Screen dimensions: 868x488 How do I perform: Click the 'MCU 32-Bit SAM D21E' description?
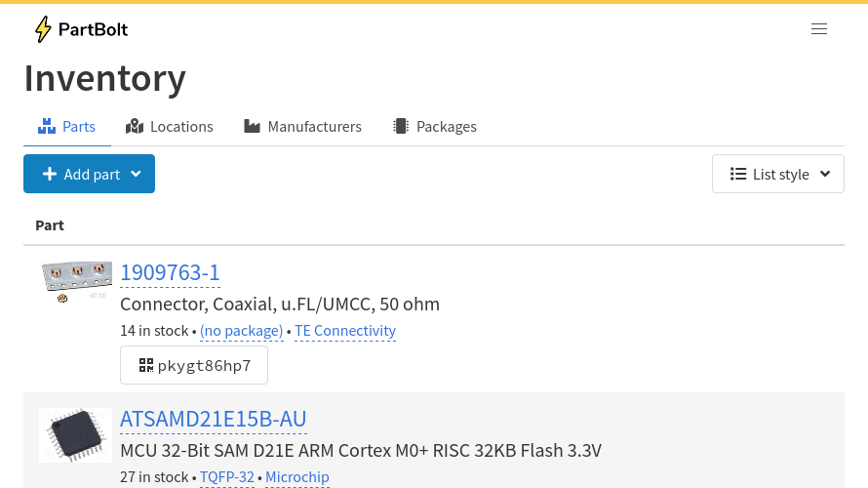(x=361, y=450)
